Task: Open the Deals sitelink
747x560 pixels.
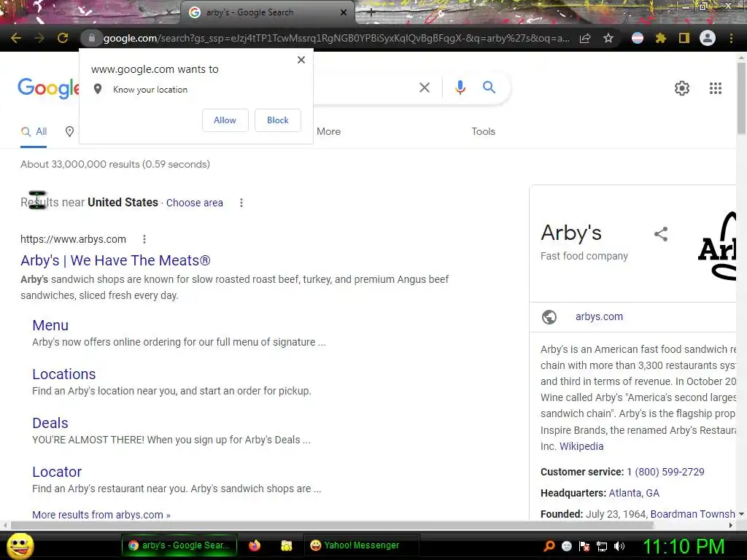Action: pyautogui.click(x=50, y=423)
